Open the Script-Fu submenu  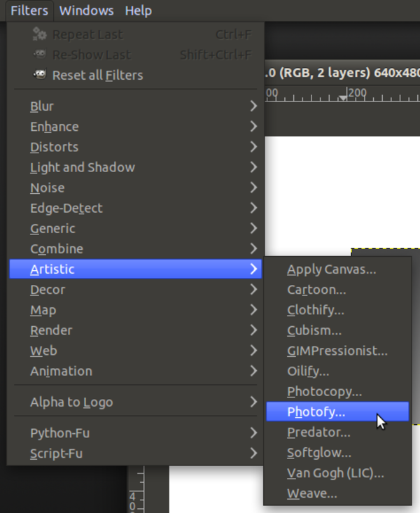click(135, 453)
